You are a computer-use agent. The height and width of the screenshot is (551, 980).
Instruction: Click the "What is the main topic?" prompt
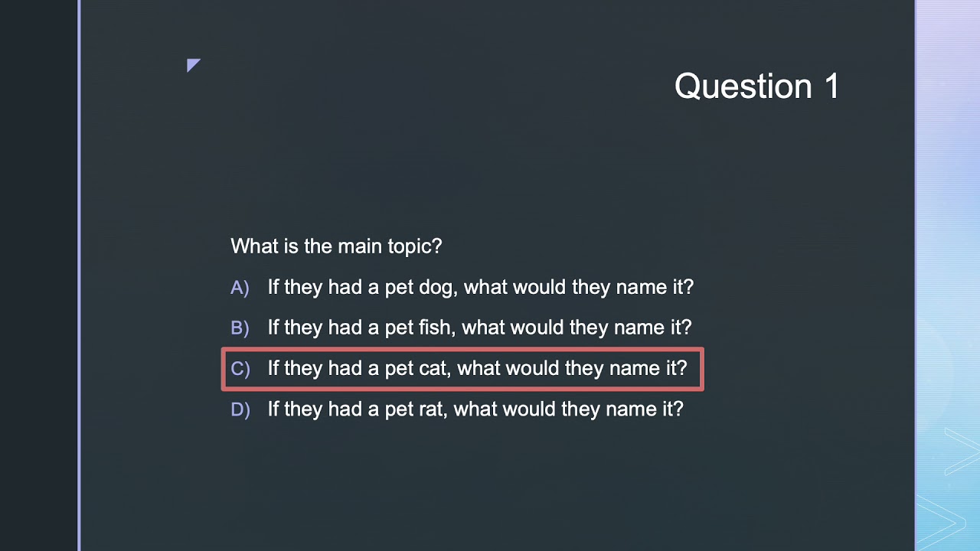tap(336, 246)
